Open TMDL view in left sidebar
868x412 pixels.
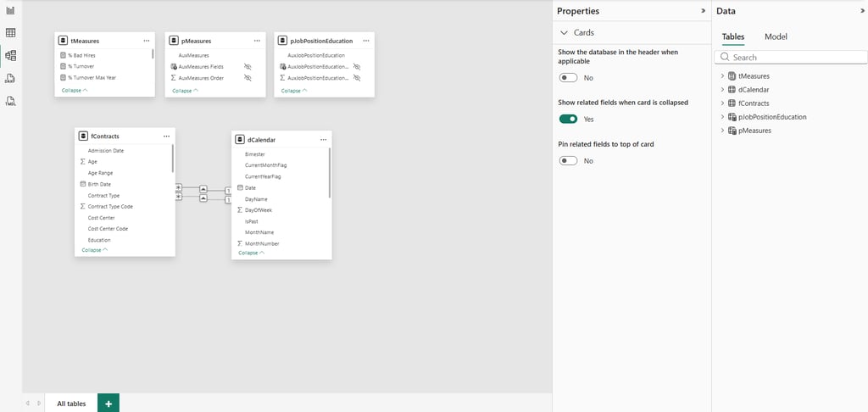point(10,101)
